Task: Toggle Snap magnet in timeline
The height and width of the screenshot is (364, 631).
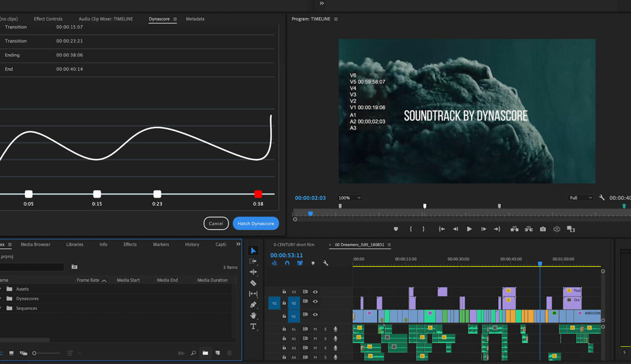Action: point(287,263)
